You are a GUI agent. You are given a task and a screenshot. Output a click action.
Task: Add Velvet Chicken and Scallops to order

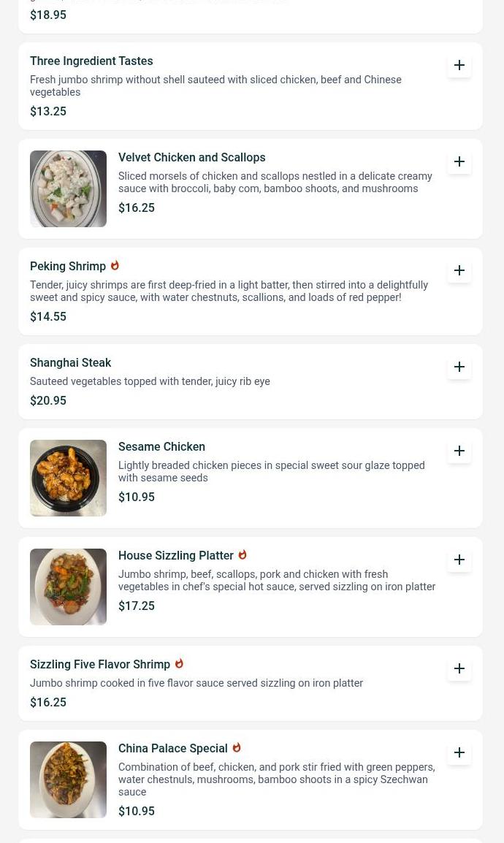click(459, 162)
